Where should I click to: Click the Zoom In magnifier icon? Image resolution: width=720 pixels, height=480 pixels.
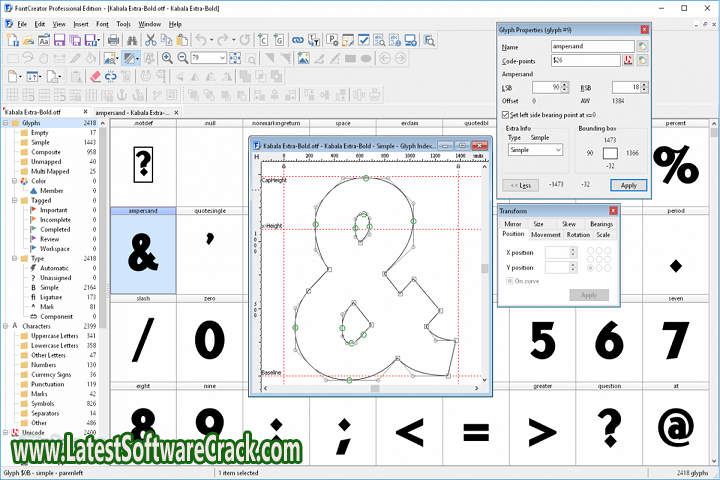pyautogui.click(x=167, y=58)
